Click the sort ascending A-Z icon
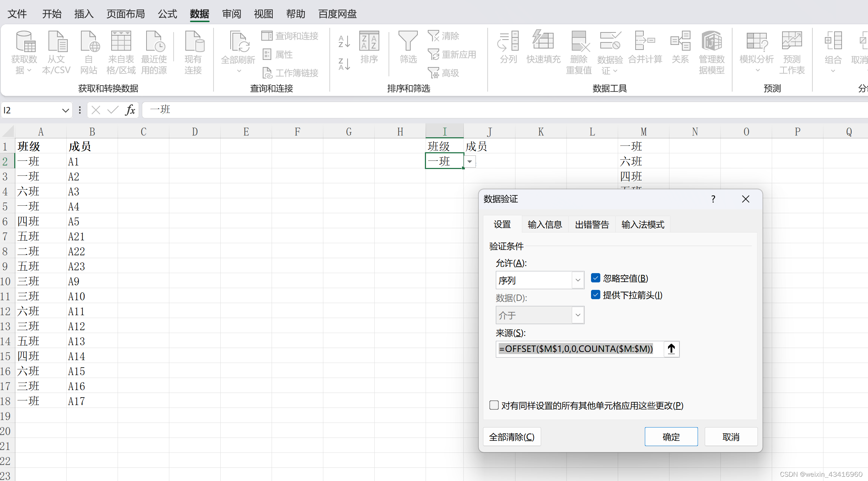 point(344,41)
